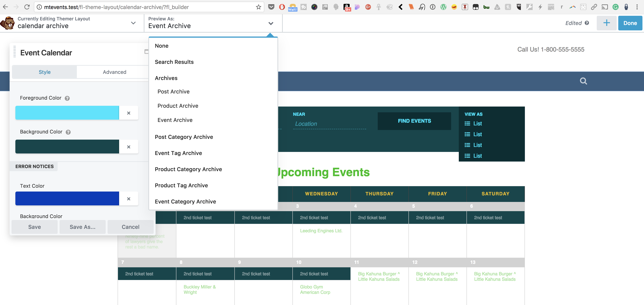Open the dark teal Background Color picker

coord(67,147)
